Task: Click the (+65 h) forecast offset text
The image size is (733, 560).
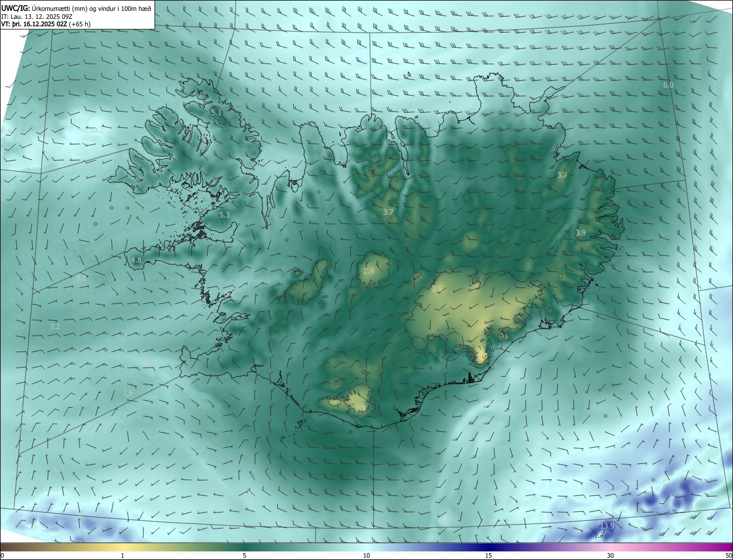Action: [x=79, y=24]
